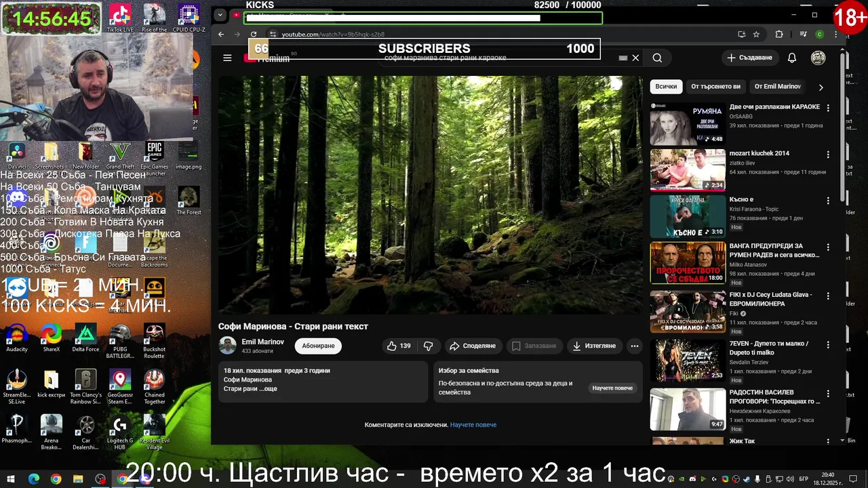Viewport: 868px width, 488px height.
Task: Bookmark this page with star icon
Action: point(756,34)
